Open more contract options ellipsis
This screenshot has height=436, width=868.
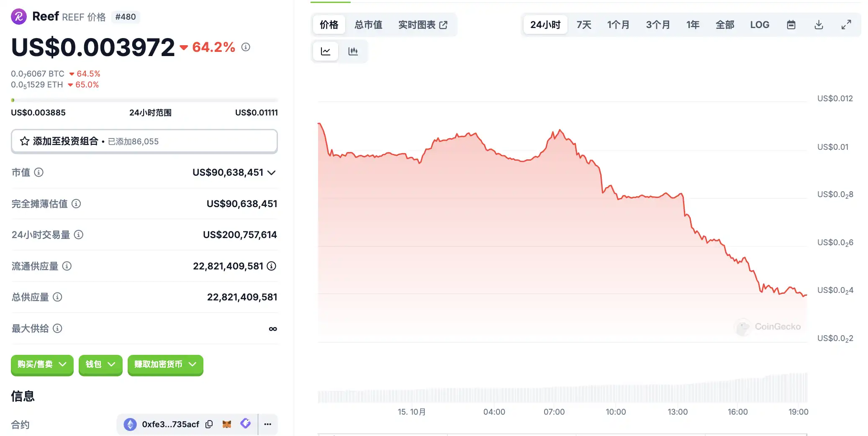click(268, 424)
